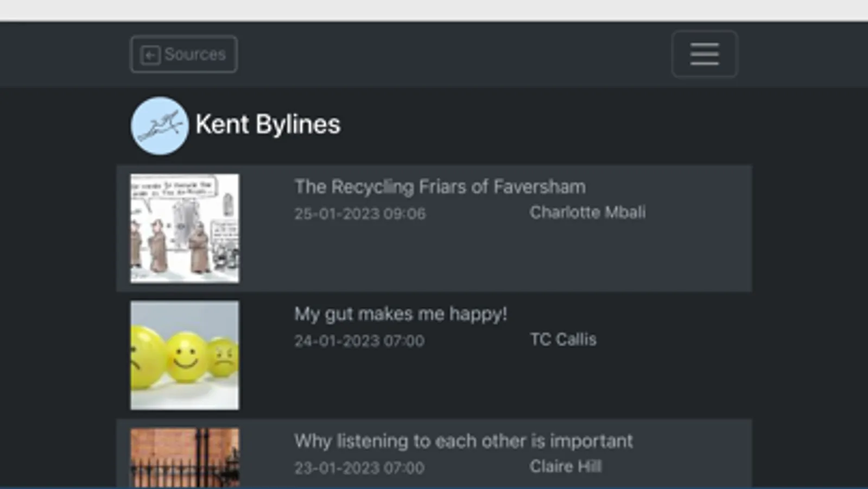Click the 24-01-2023 07:00 date stamp
This screenshot has height=489, width=868.
[359, 341]
